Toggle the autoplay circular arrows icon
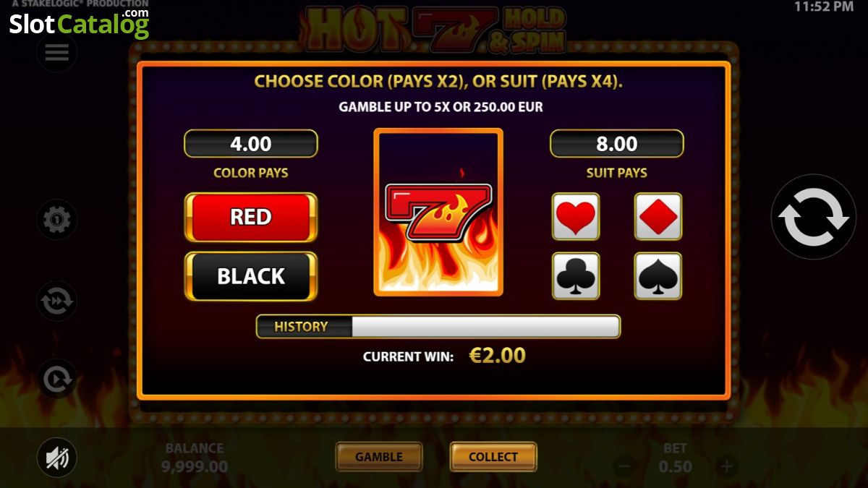This screenshot has width=868, height=488. coord(57,300)
